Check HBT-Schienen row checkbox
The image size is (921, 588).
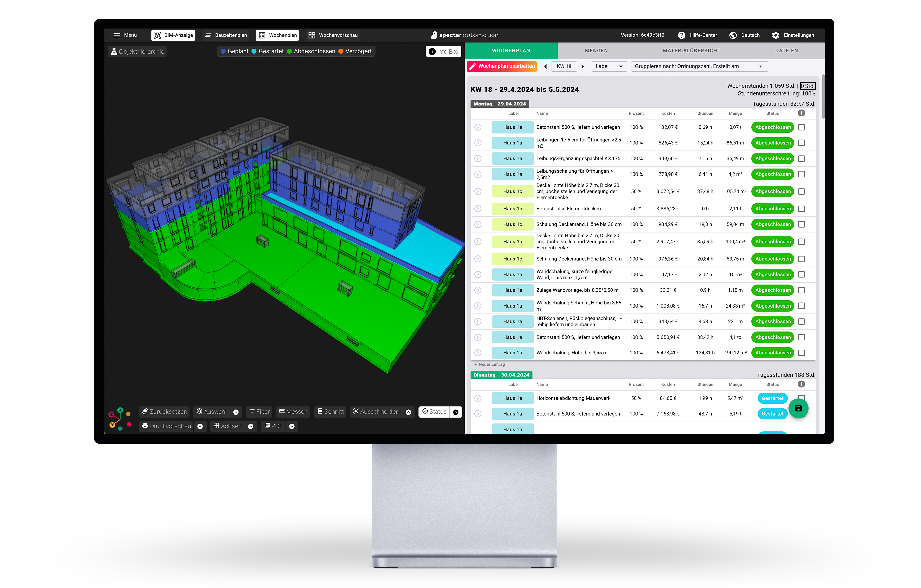(x=802, y=322)
